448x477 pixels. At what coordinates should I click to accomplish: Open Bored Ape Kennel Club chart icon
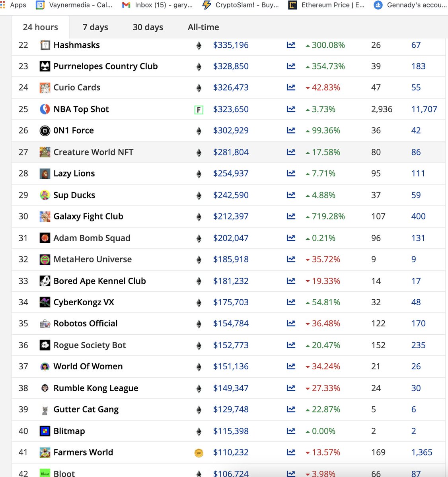[x=291, y=281]
